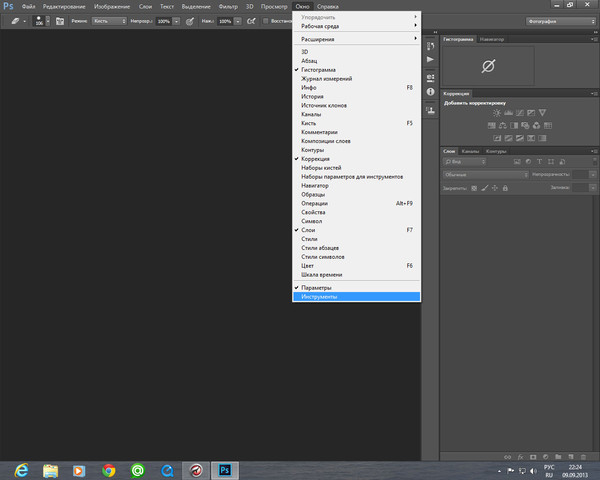The height and width of the screenshot is (480, 600).
Task: Click the Наж. flow 100% input field
Action: (225, 21)
